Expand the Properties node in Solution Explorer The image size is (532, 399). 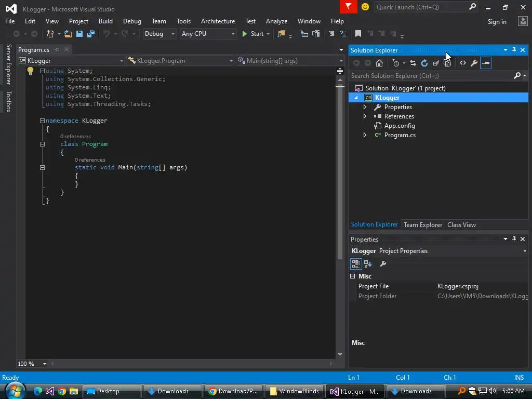pos(365,107)
